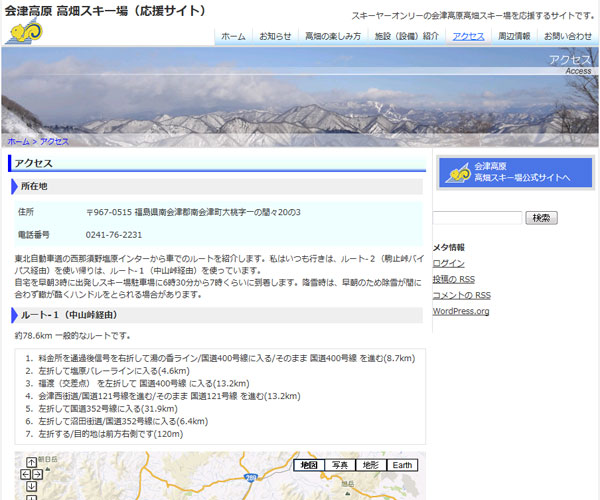The image size is (600, 500).
Task: Click route step 7 目的地は前方右側です
Action: 111,434
